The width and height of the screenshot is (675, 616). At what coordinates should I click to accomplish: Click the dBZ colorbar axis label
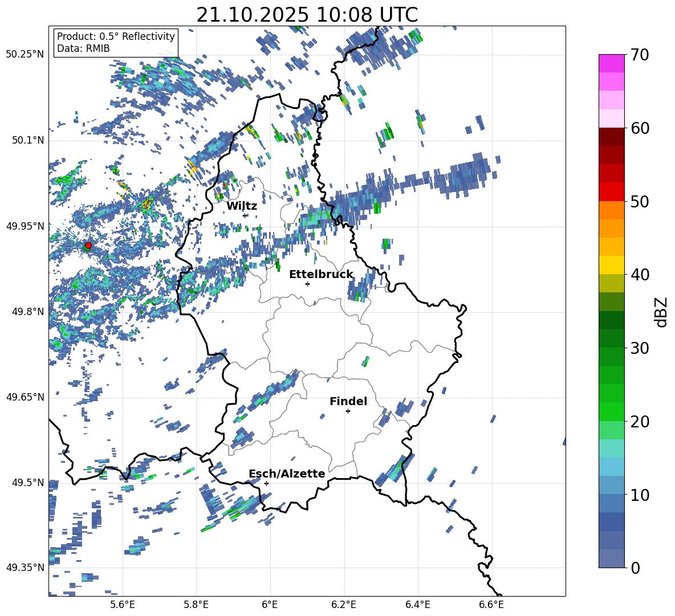661,312
